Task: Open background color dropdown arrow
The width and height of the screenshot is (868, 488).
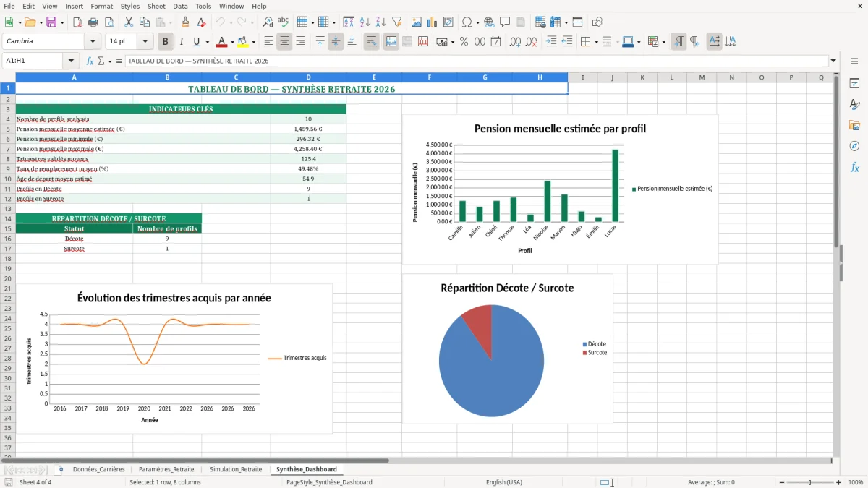Action: pos(253,42)
